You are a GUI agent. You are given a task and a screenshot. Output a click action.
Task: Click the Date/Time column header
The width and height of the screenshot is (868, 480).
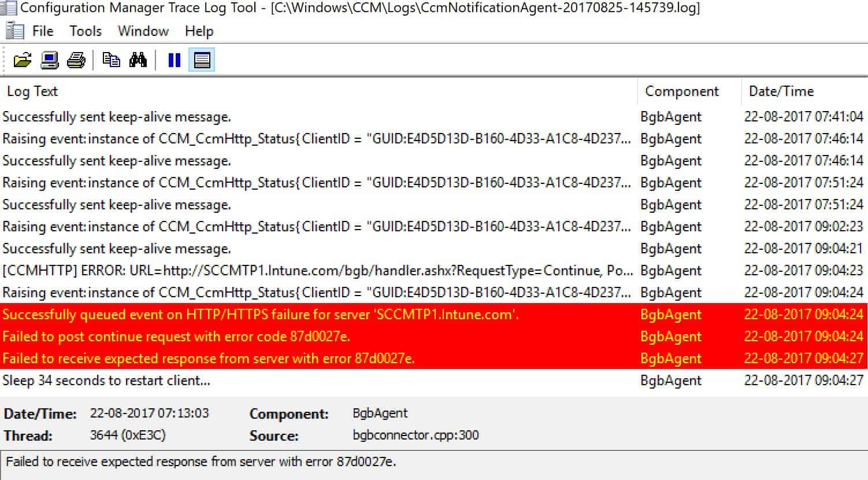coord(804,91)
